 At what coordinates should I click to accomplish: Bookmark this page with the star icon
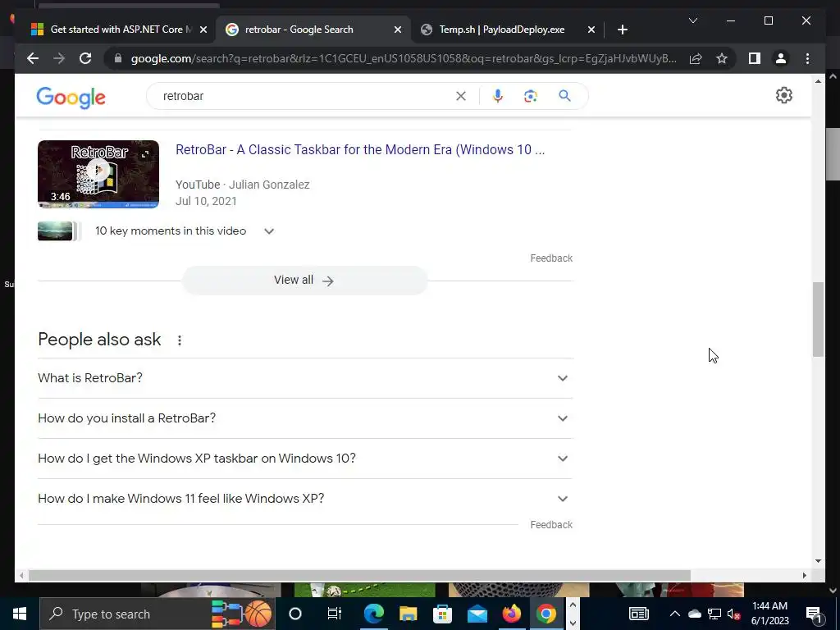pyautogui.click(x=722, y=58)
